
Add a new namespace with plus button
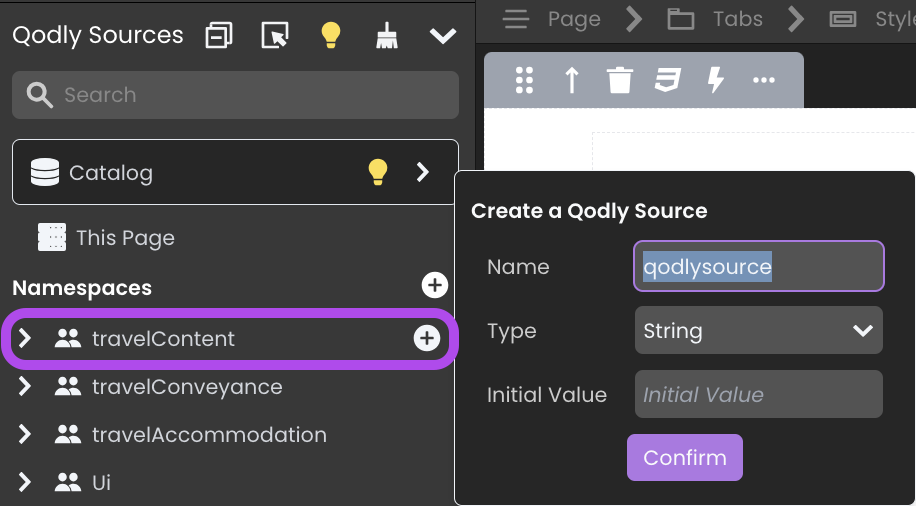(x=435, y=285)
